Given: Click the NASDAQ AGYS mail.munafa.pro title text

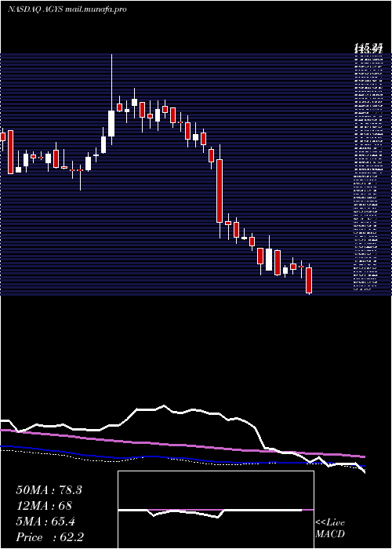Looking at the screenshot, I should pos(67,9).
